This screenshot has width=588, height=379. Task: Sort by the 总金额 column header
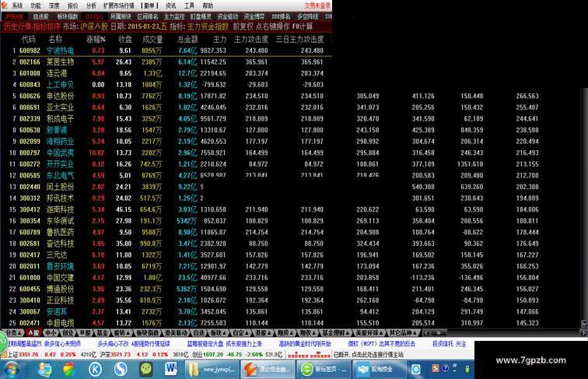coord(187,39)
